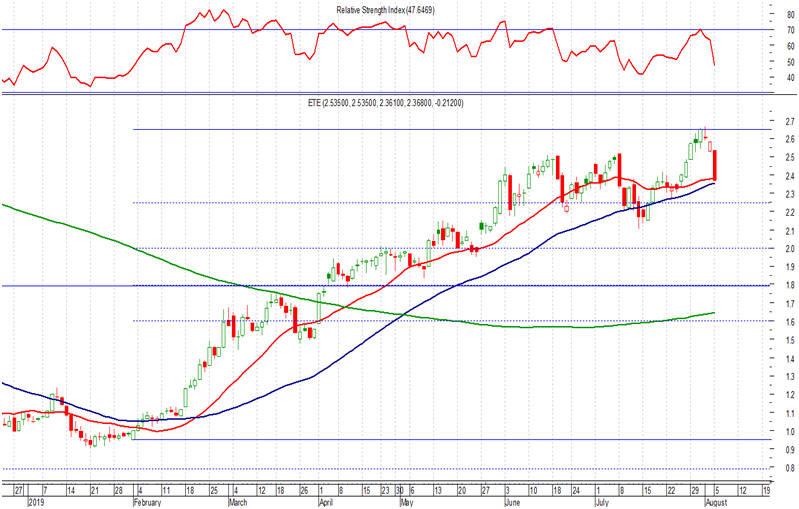The image size is (799, 509).
Task: Select the 70 level on RSI axis
Action: click(x=790, y=30)
